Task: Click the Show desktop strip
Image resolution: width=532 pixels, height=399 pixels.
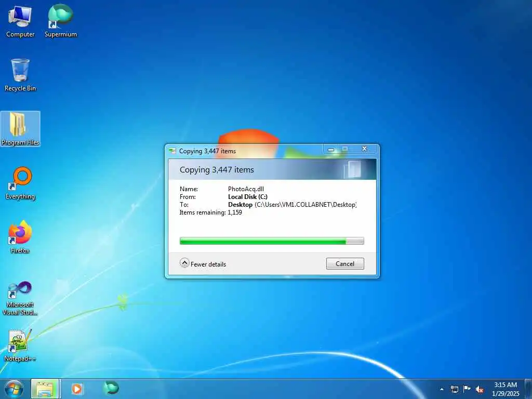Action: coord(528,389)
